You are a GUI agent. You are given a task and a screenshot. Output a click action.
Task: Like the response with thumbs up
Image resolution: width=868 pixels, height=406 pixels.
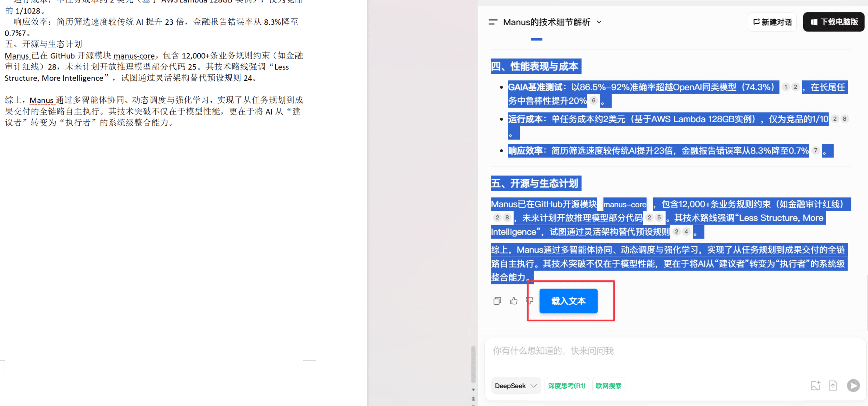tap(513, 301)
